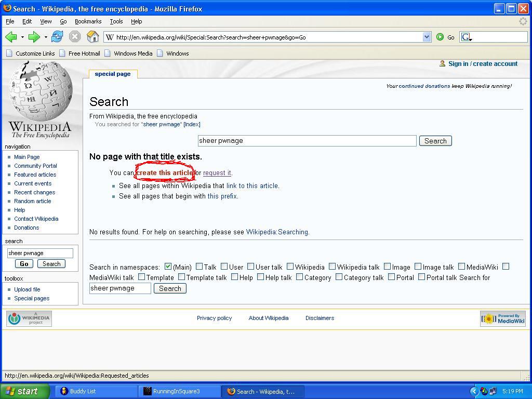This screenshot has height=399, width=532.
Task: Click the sidebar Go button
Action: point(24,263)
